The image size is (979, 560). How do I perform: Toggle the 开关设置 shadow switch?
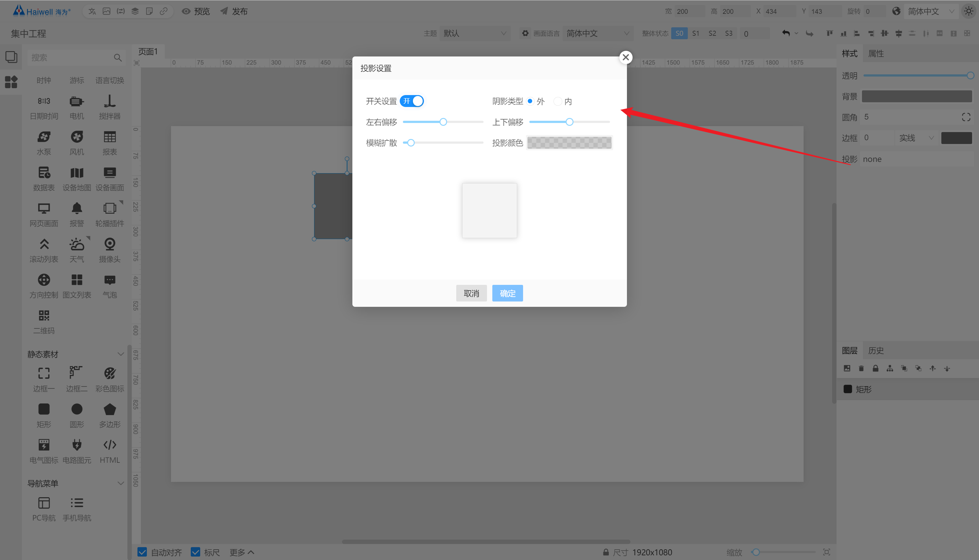coord(412,101)
